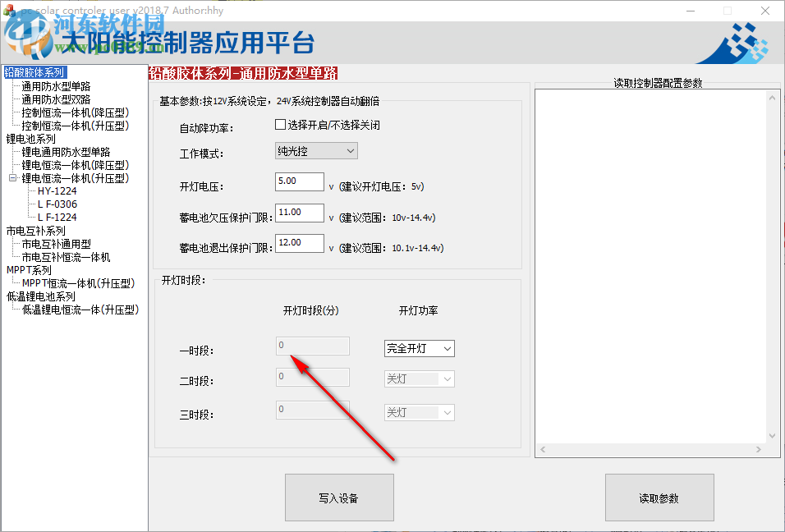Select 市电互补恒流一体机 tree item

coord(66,257)
